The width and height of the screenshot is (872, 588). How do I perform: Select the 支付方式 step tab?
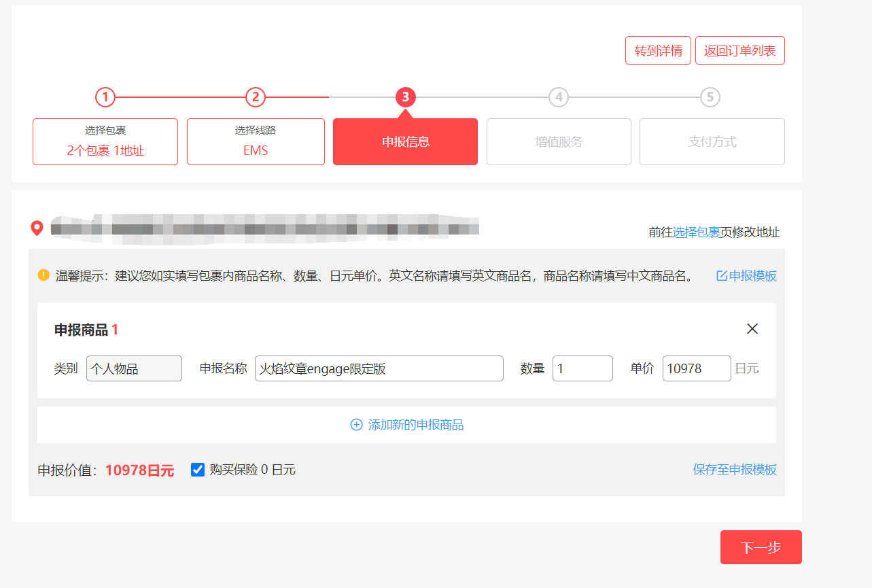point(712,142)
